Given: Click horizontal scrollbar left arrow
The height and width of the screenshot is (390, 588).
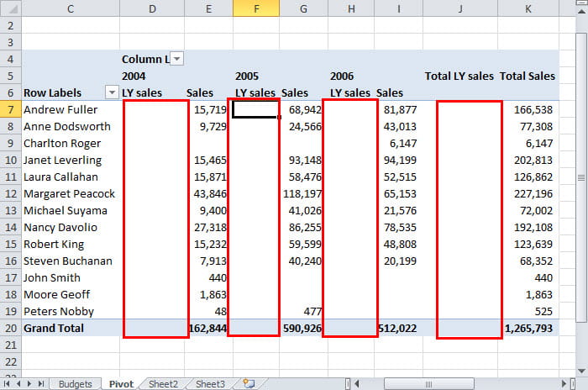Looking at the screenshot, I should 357,383.
